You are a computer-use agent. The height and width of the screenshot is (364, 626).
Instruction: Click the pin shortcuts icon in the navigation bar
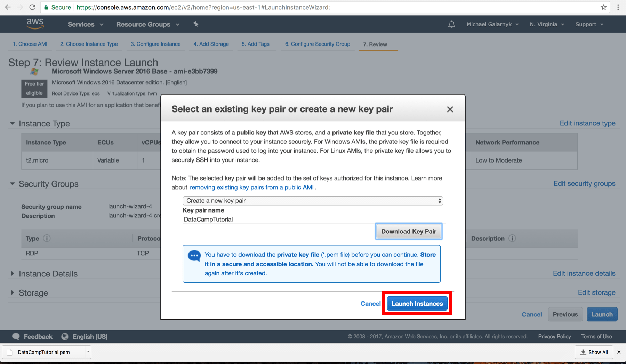click(196, 24)
